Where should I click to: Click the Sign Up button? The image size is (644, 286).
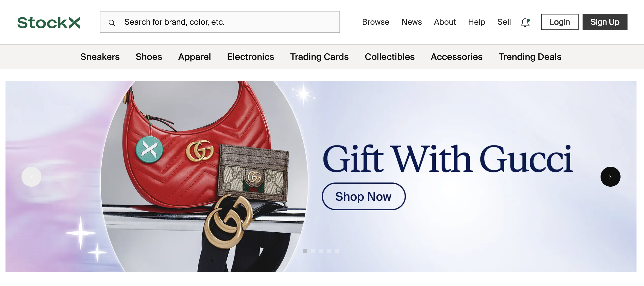click(605, 22)
